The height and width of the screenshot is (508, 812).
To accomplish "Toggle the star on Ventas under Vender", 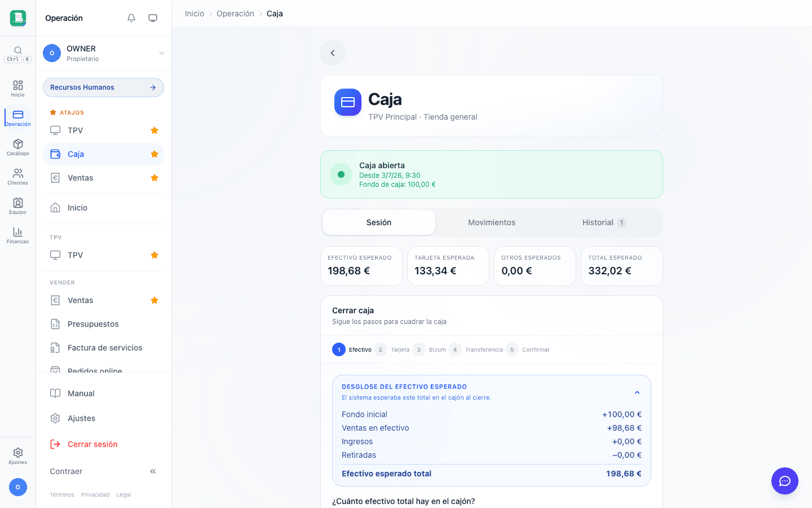I will tap(155, 300).
